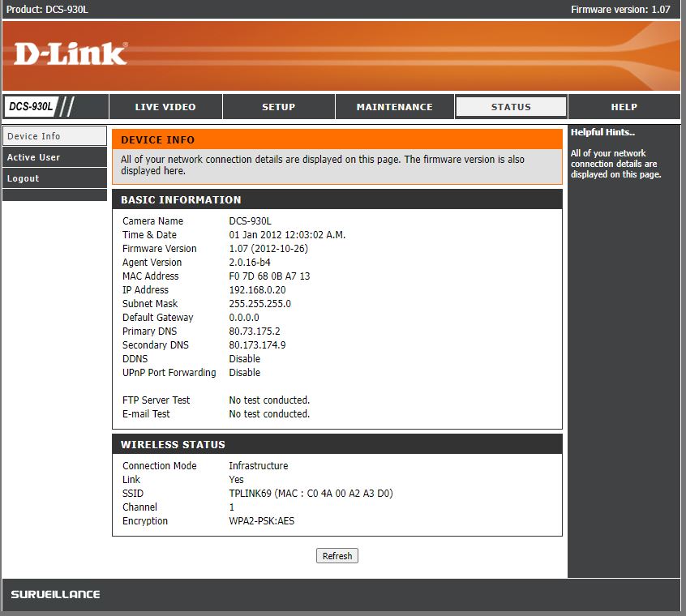Select Device Info in the sidebar
The height and width of the screenshot is (616, 686).
(x=54, y=136)
